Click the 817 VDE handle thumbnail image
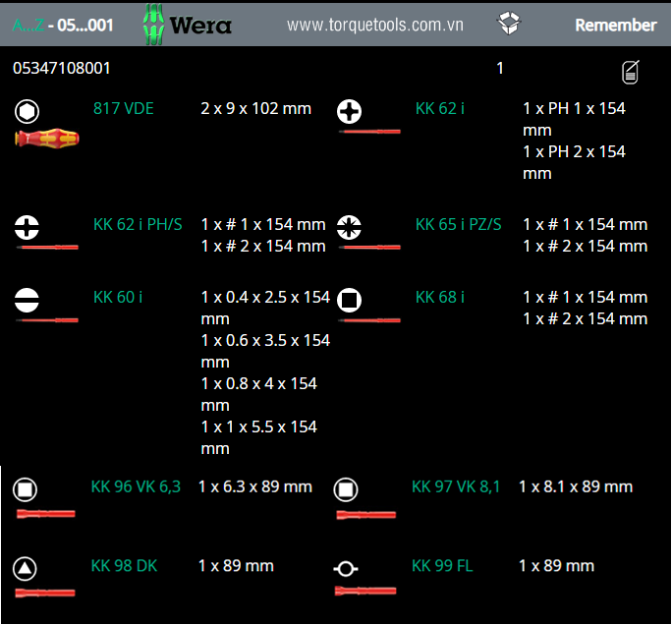 click(46, 139)
